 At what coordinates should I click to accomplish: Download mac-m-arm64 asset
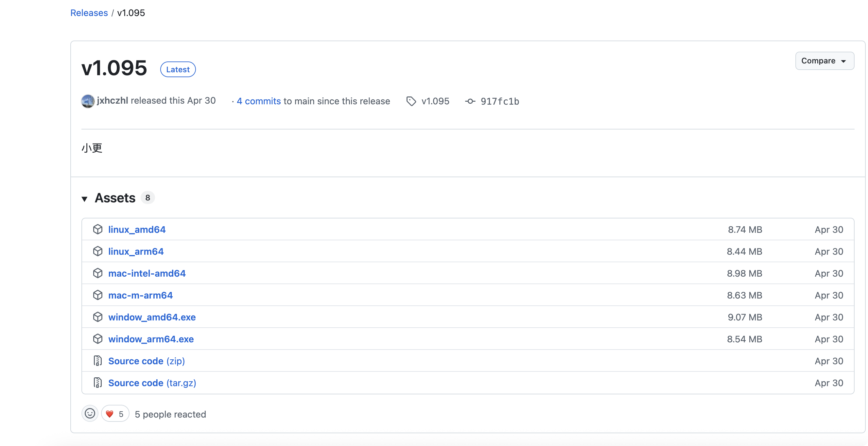point(141,295)
